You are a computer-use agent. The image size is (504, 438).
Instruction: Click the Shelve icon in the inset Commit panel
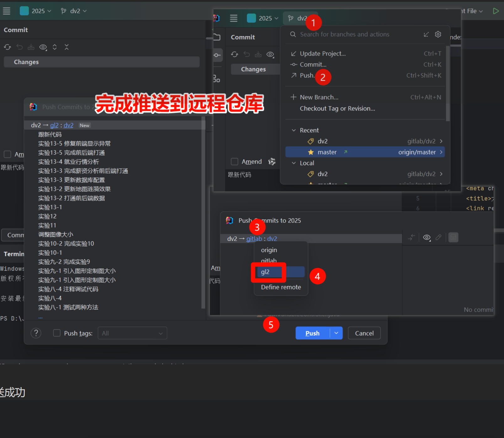[258, 54]
